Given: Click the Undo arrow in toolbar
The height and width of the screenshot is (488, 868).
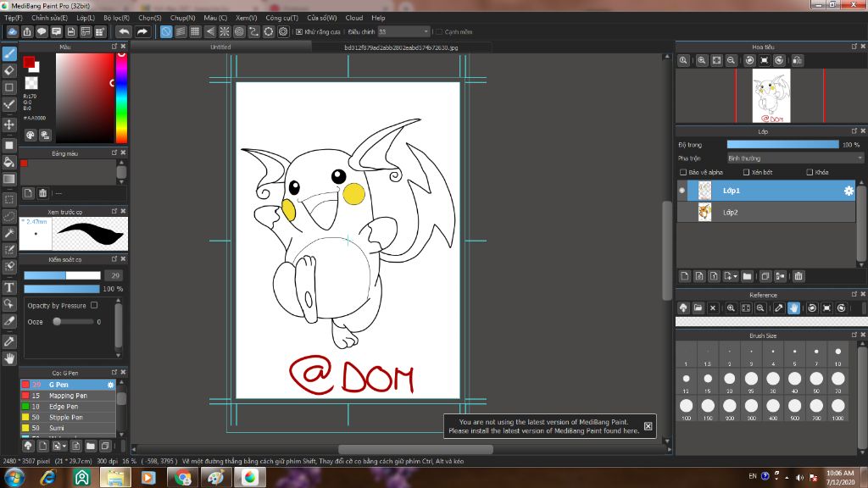Looking at the screenshot, I should pos(124,31).
